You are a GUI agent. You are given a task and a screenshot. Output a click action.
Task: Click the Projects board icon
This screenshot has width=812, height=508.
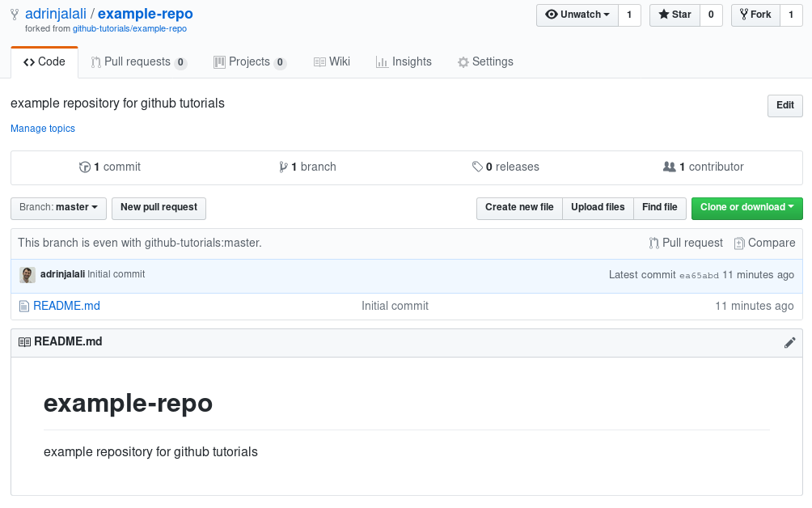tap(219, 62)
